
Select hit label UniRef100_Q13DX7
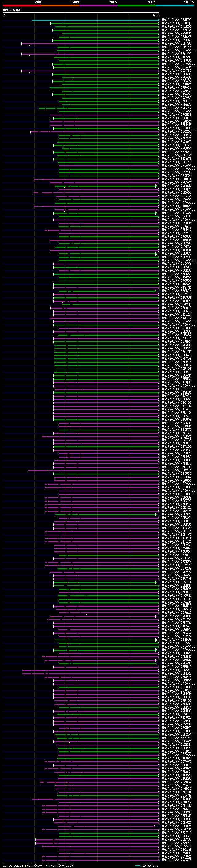[177, 453]
